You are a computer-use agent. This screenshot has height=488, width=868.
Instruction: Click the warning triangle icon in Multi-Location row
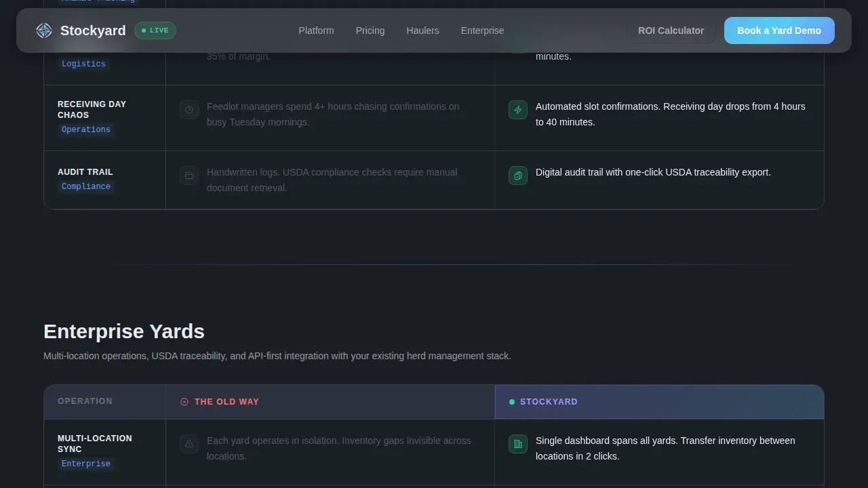pyautogui.click(x=189, y=444)
